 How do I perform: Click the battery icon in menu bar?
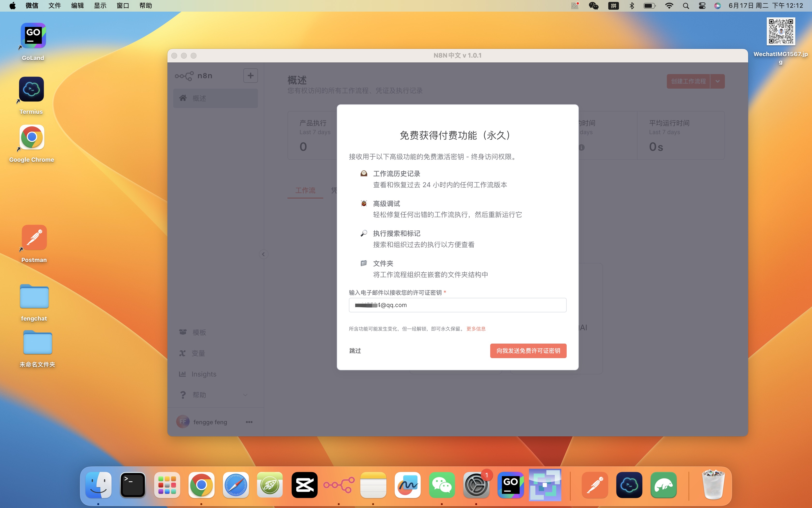point(649,6)
